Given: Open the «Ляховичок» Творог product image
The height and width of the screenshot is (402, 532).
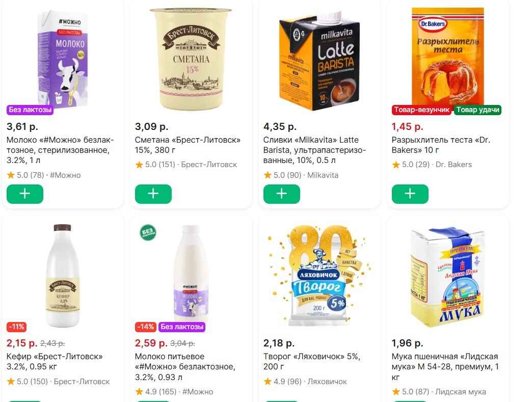Looking at the screenshot, I should coord(320,275).
